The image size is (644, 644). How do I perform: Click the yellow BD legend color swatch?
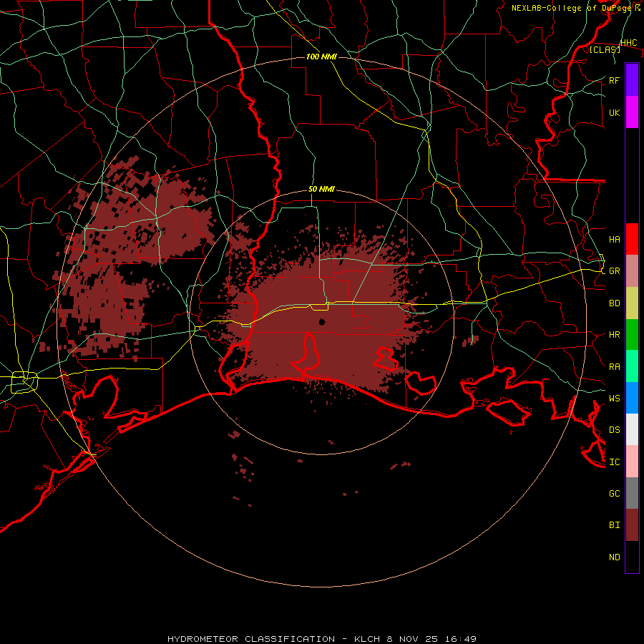[632, 303]
